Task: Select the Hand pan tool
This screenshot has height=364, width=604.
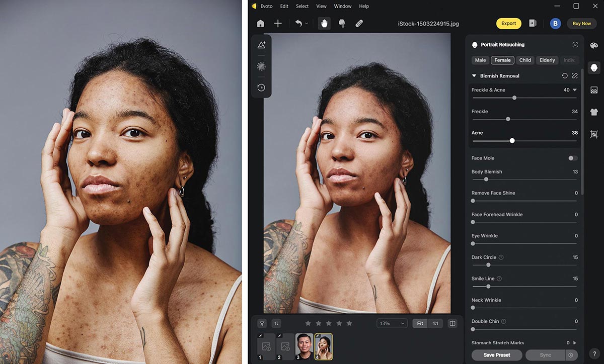Action: click(x=324, y=24)
